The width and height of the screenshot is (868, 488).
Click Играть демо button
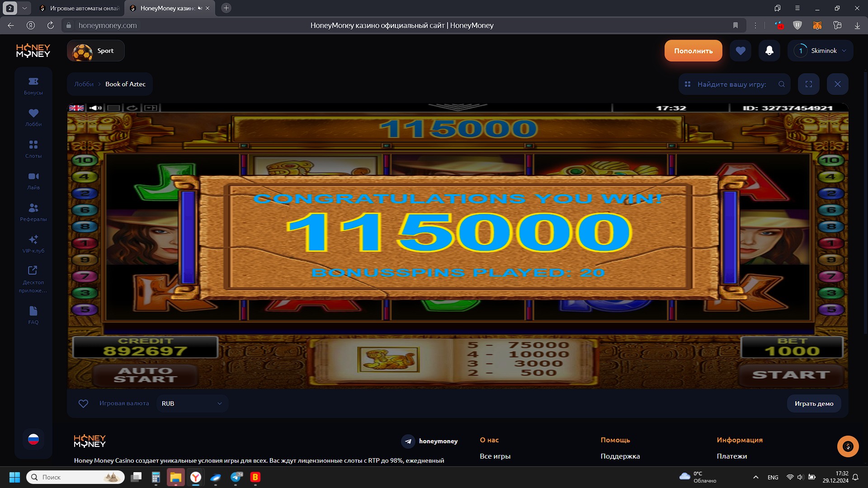click(x=814, y=404)
